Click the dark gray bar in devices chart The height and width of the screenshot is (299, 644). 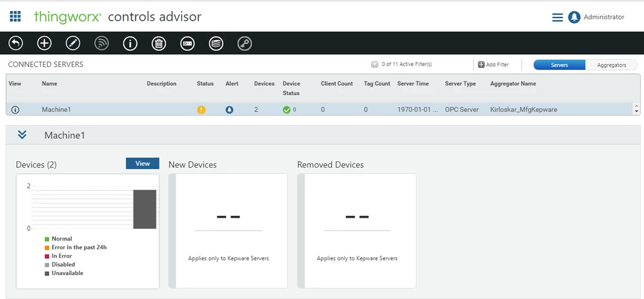(x=145, y=209)
